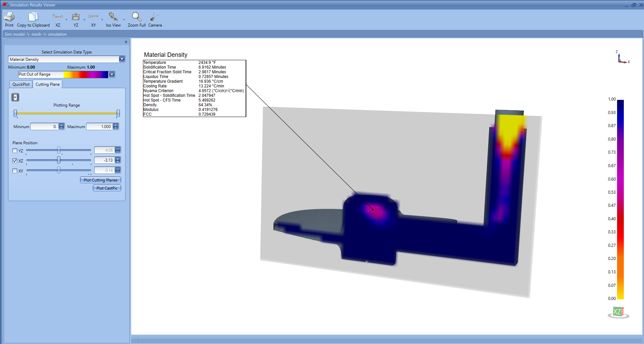Open XZ view dropdown arrow

click(x=66, y=20)
